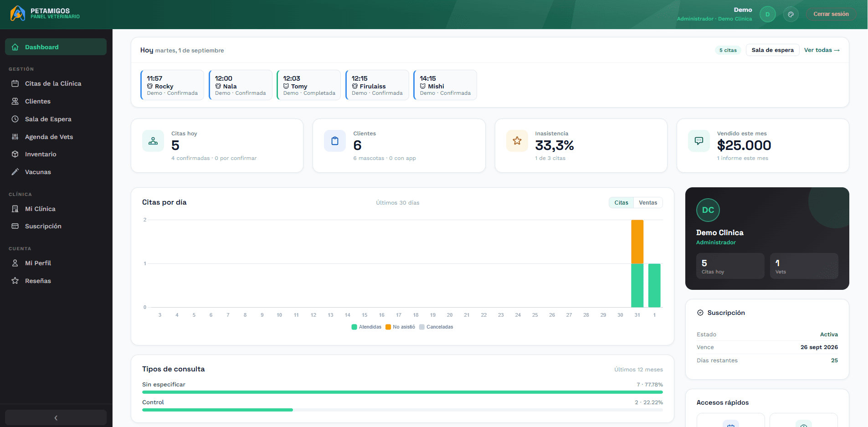The width and height of the screenshot is (868, 427).
Task: Click the orange No asistió bar for day 31
Action: [637, 242]
